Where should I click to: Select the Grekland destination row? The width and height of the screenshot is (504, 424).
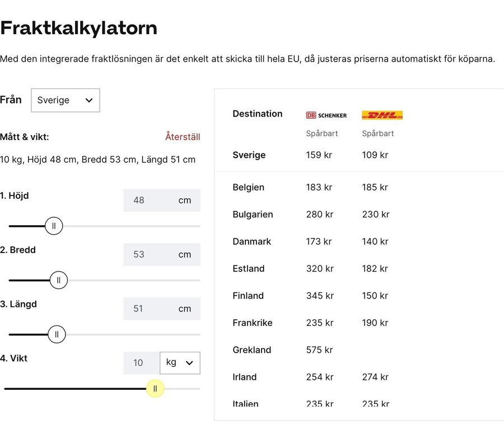[x=252, y=350]
